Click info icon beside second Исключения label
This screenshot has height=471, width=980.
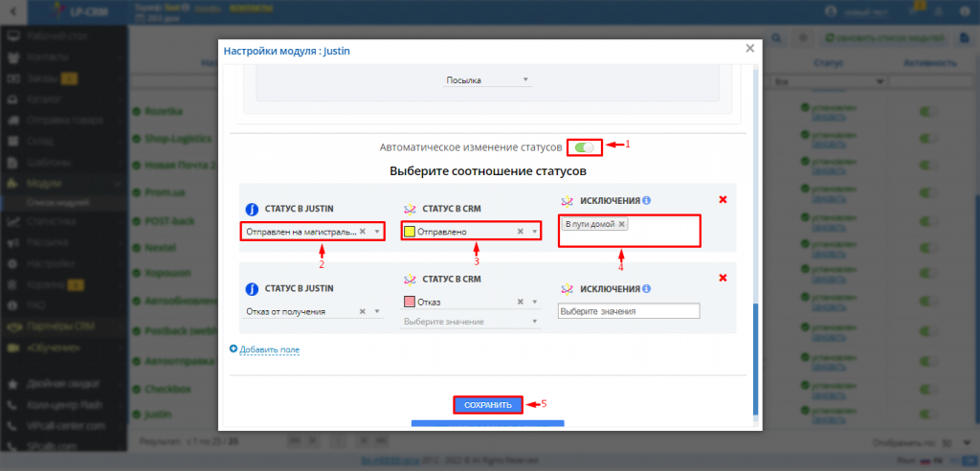click(x=646, y=289)
